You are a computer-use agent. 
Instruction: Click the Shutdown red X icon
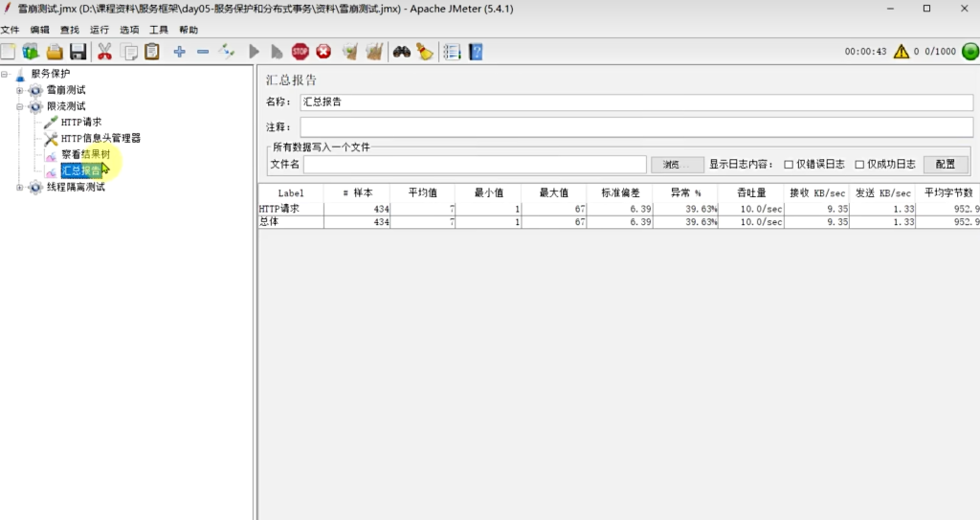click(x=323, y=52)
